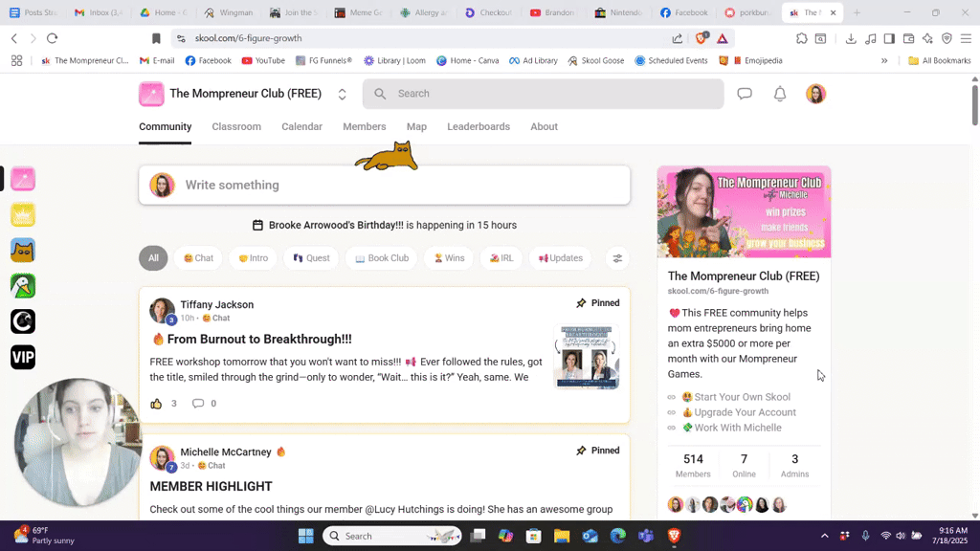Open comments on Tiffany Jackson's post
The image size is (980, 551).
point(198,404)
